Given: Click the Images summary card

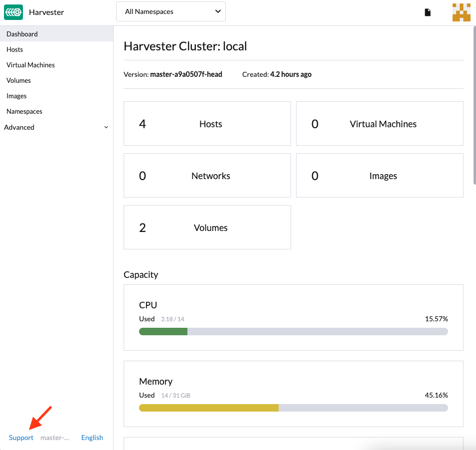Looking at the screenshot, I should point(379,175).
